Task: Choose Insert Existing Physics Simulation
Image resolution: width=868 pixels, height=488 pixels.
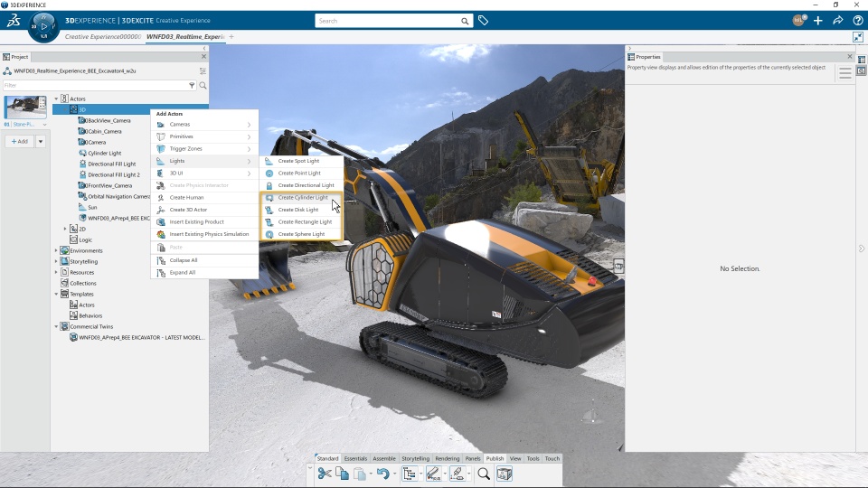Action: 204,234
